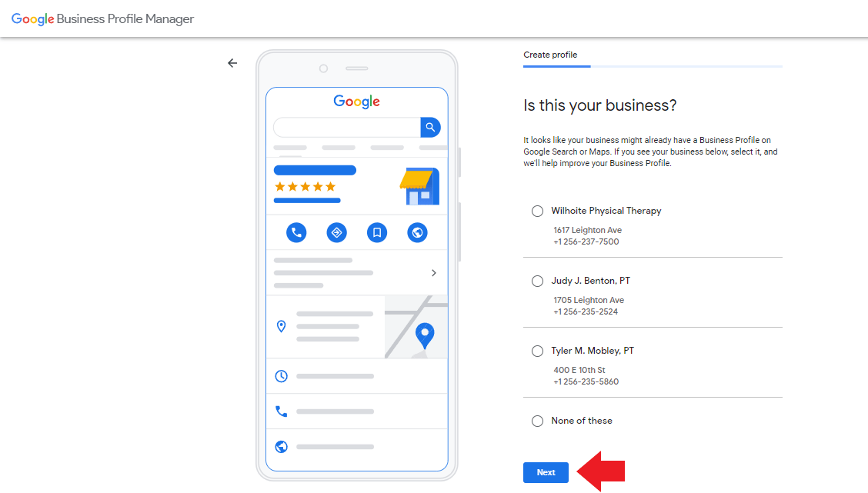
Task: Click the clock hours icon
Action: click(282, 376)
